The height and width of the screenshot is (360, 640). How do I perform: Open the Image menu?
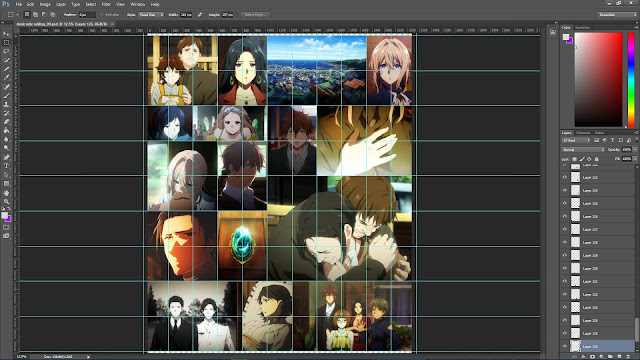(45, 4)
